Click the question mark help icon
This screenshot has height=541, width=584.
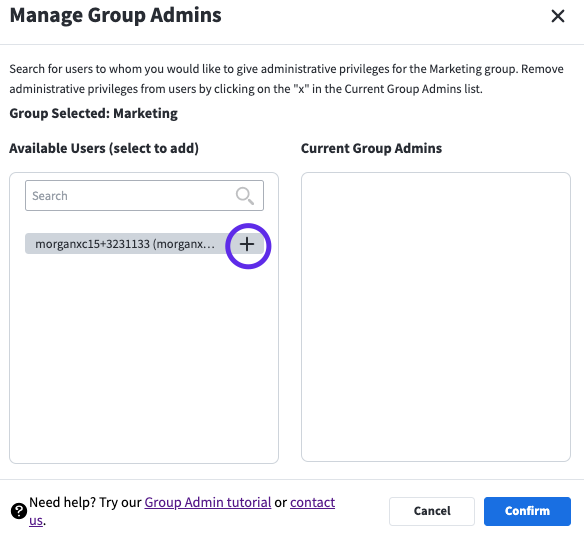click(x=19, y=511)
